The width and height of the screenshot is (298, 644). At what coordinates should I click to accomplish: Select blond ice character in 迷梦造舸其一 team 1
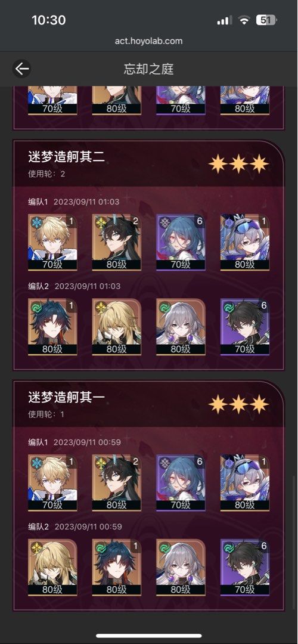52,482
